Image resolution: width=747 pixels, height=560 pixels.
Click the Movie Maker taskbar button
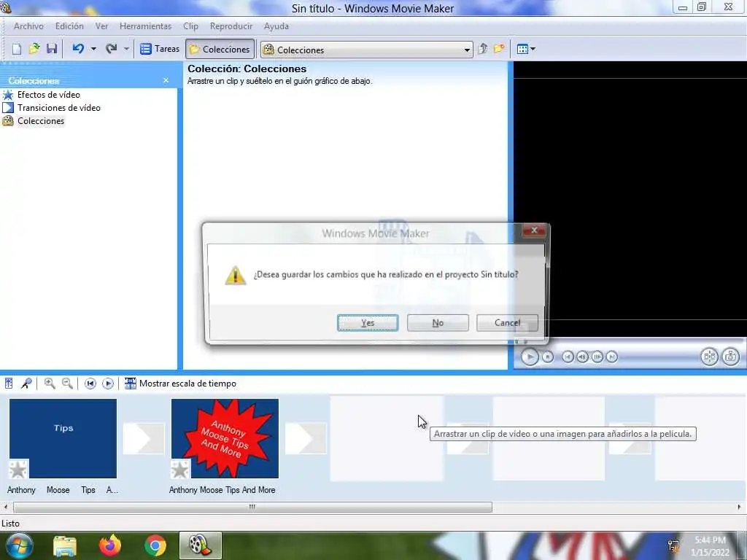(200, 545)
